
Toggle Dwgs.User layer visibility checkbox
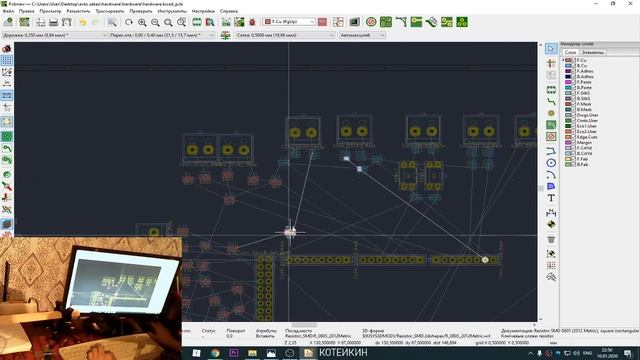click(x=573, y=115)
